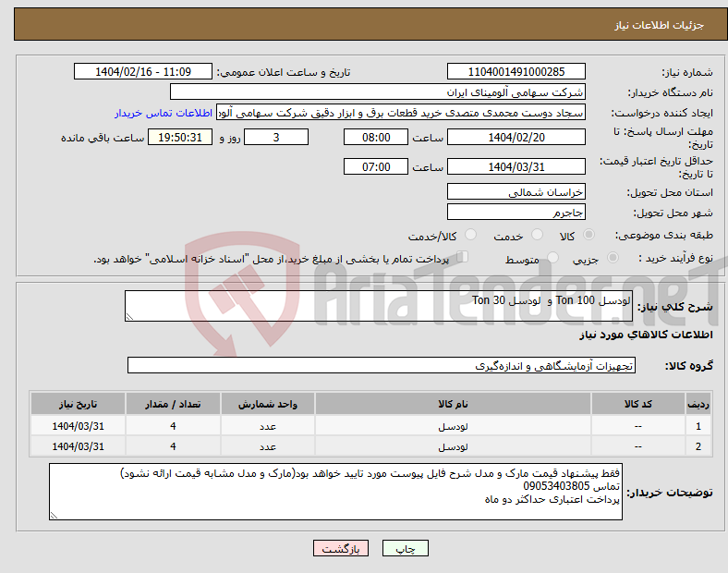Click the resize handle of the توضیحات خریدار textarea

click(54, 516)
